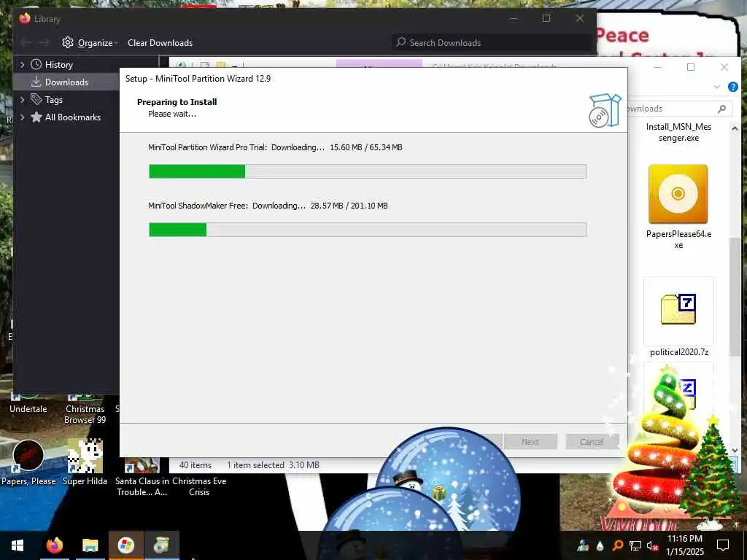
Task: Click the Windows-logo app on taskbar
Action: (125, 545)
